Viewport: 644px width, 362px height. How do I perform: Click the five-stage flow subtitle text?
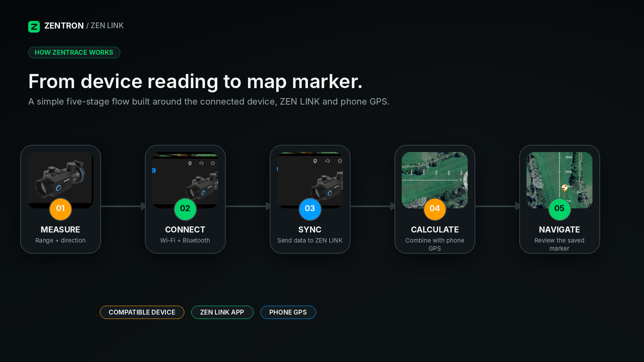[x=209, y=101]
